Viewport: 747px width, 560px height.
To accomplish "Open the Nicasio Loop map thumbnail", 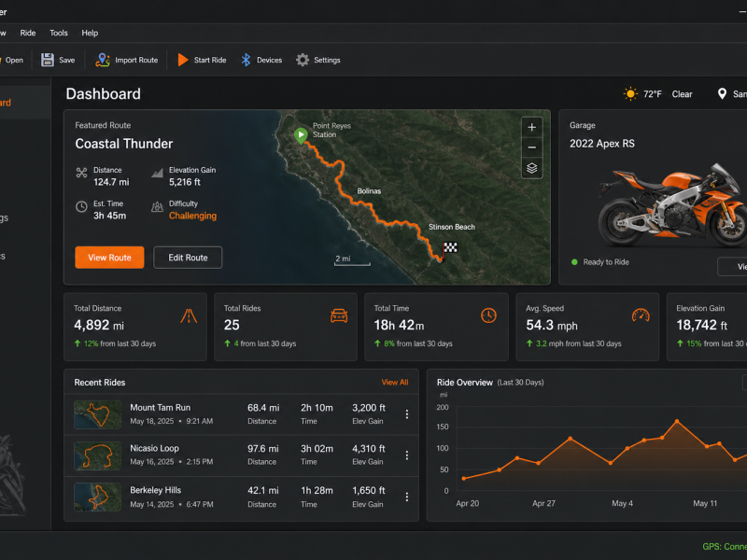I will click(98, 455).
